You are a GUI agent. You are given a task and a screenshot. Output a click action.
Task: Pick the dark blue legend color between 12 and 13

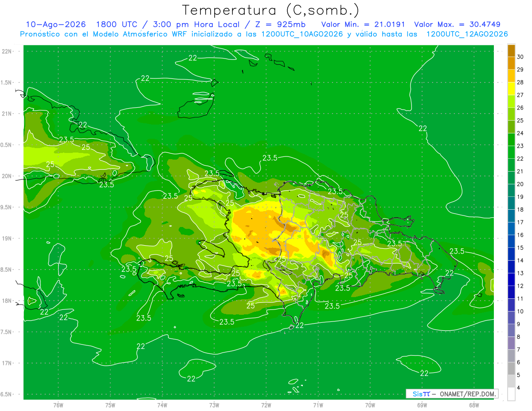[511, 279]
